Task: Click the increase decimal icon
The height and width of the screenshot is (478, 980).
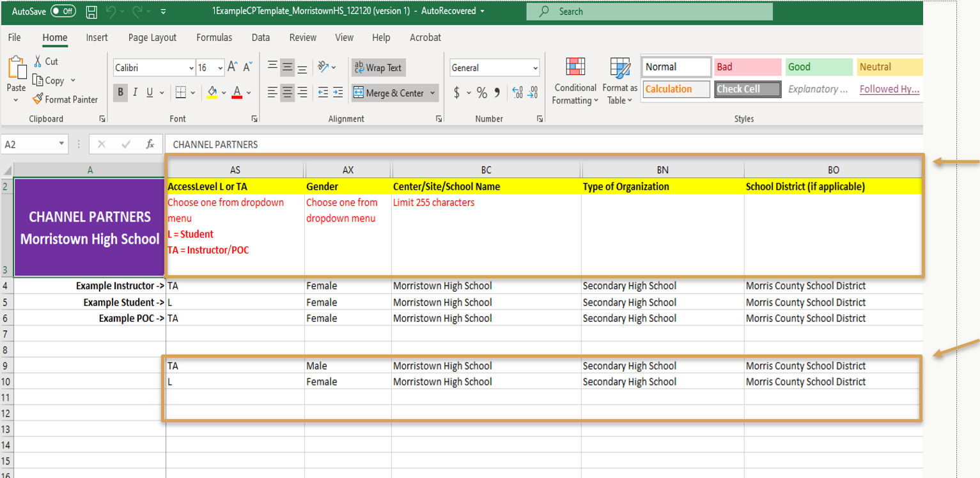Action: tap(517, 93)
